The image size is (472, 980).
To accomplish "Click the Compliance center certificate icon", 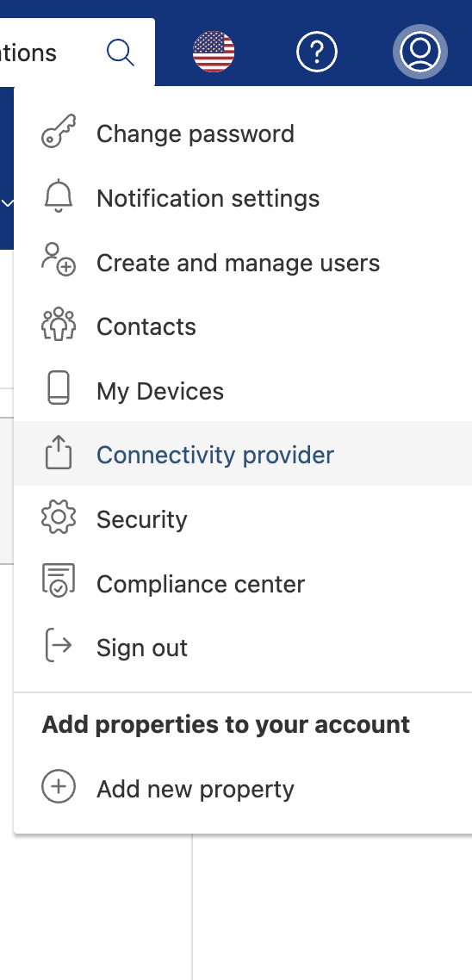I will click(x=59, y=580).
